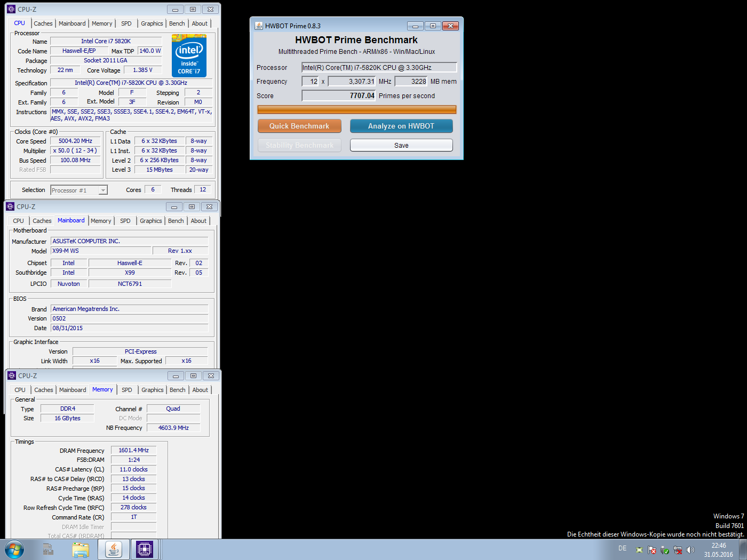Click the Core Voltage value 1.385 V
The width and height of the screenshot is (747, 560).
[x=143, y=70]
